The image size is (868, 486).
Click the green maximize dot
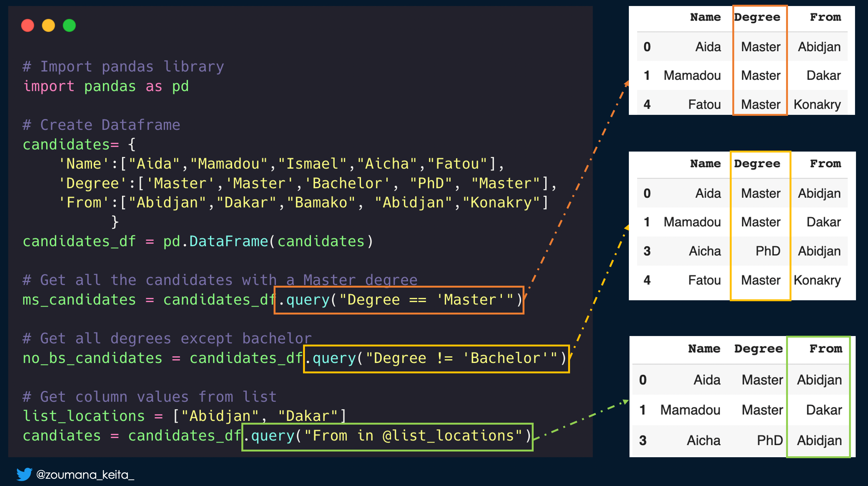click(69, 26)
